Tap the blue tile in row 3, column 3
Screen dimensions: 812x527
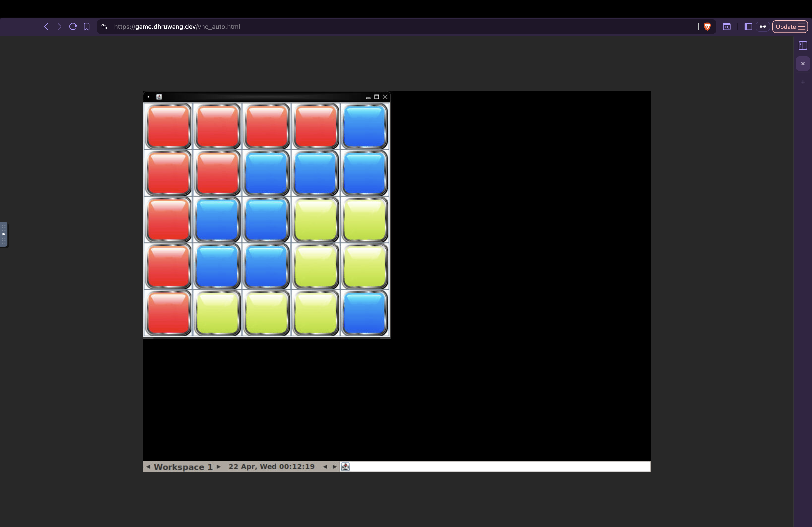point(266,220)
